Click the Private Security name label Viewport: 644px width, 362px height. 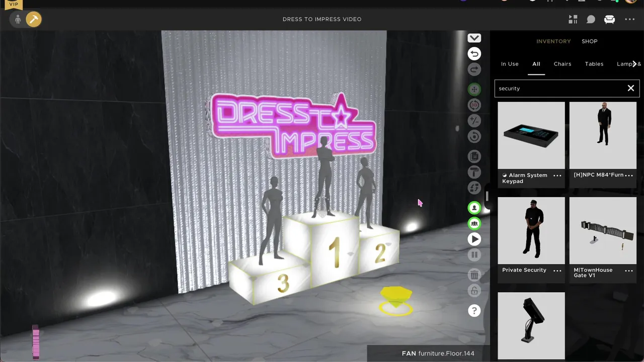coord(524,270)
